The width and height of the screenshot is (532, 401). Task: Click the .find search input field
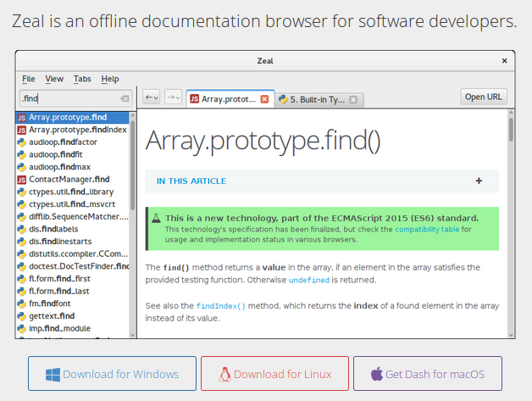(76, 98)
